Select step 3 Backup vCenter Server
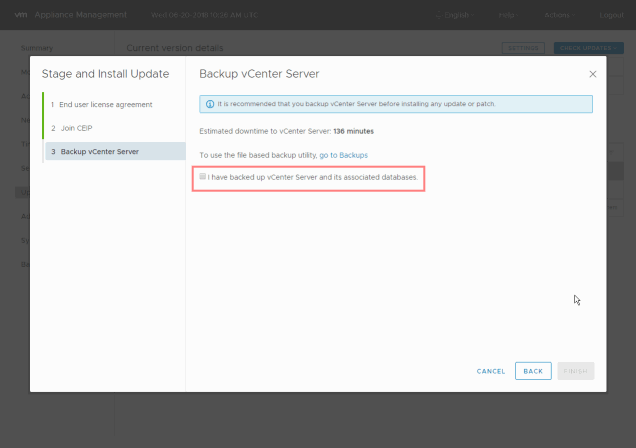 pos(116,151)
